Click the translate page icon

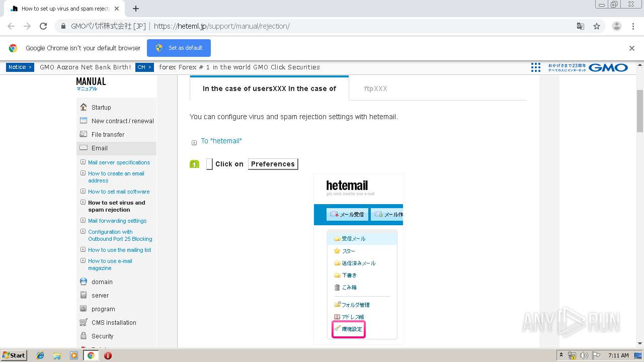point(580,26)
